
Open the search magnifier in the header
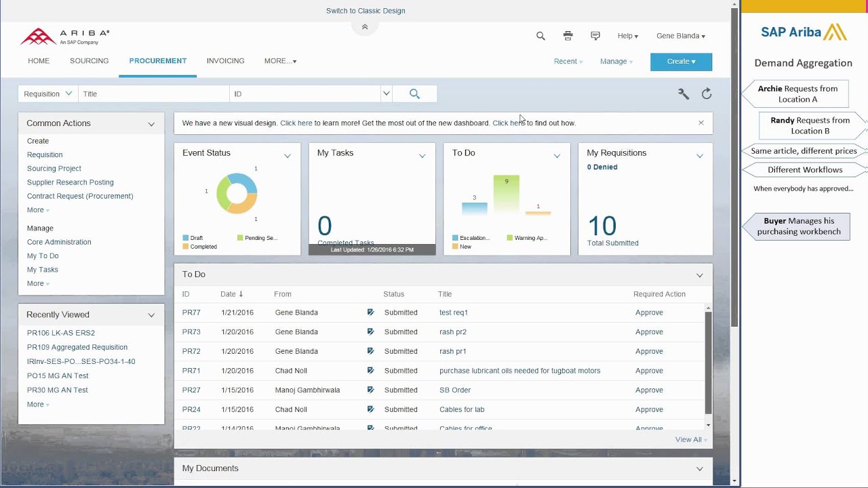pyautogui.click(x=540, y=36)
